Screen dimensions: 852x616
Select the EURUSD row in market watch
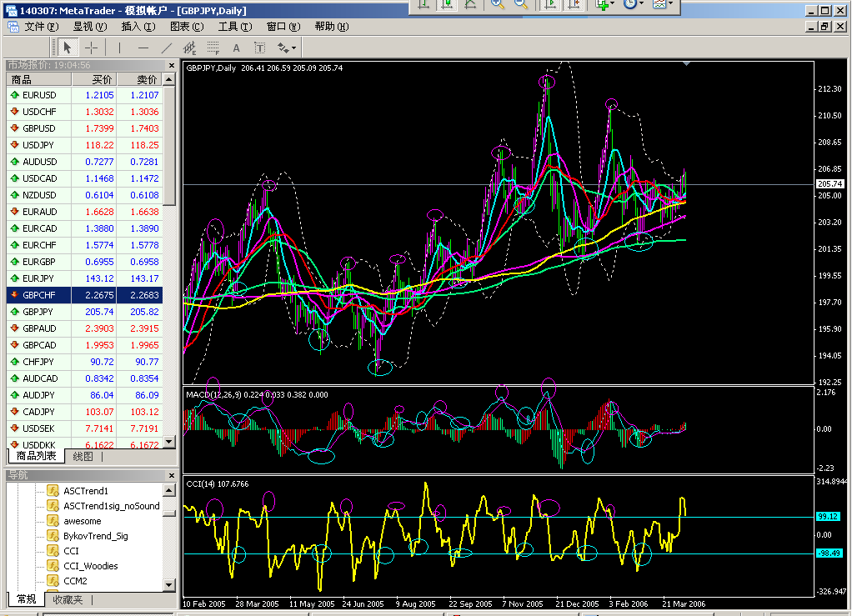(40, 95)
